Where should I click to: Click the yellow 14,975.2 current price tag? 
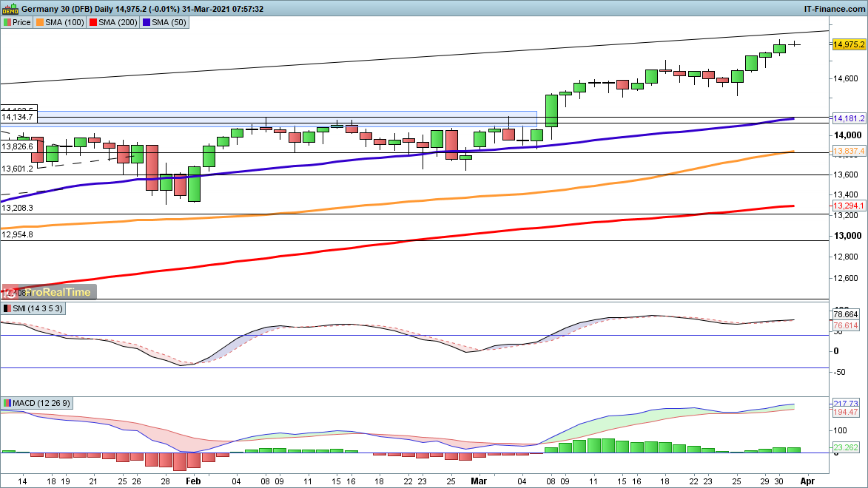(849, 44)
